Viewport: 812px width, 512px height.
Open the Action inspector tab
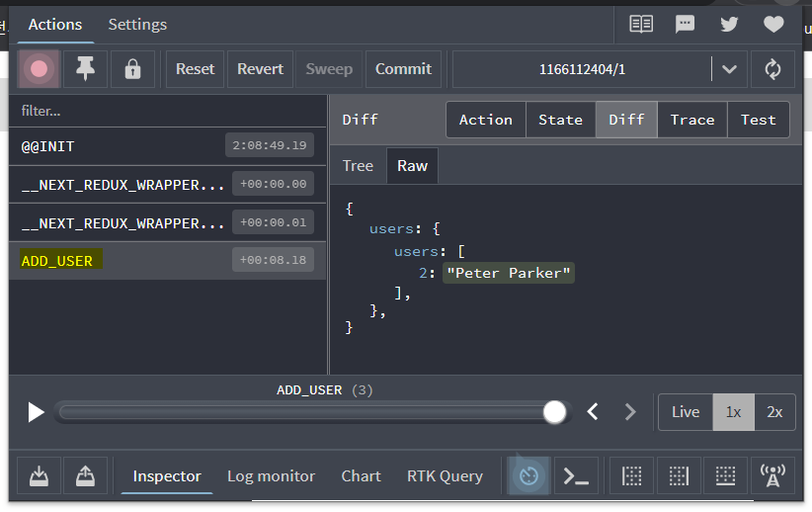click(x=486, y=120)
